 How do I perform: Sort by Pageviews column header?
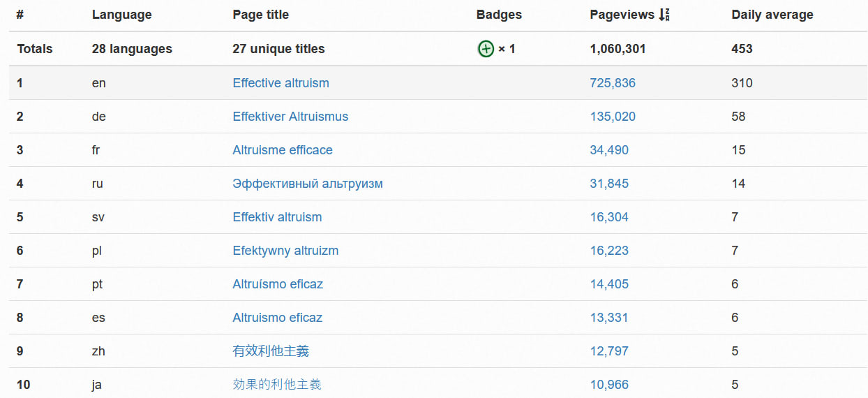tap(622, 15)
